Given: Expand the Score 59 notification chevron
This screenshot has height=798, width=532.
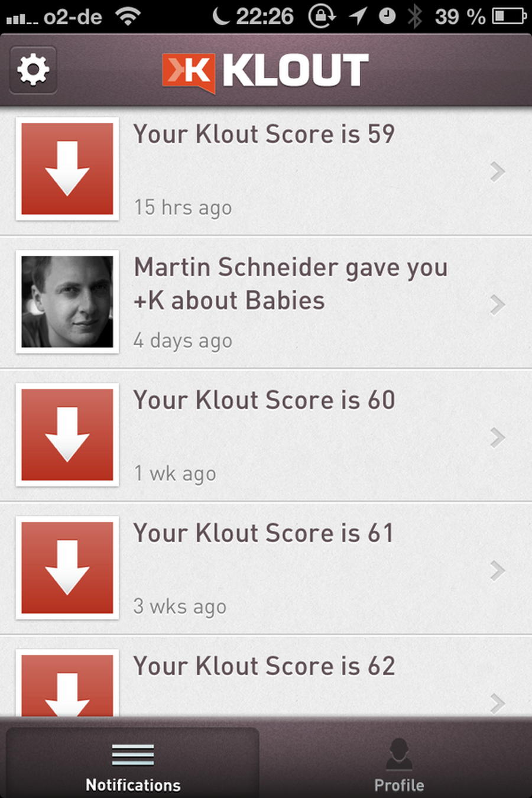Looking at the screenshot, I should [x=497, y=172].
